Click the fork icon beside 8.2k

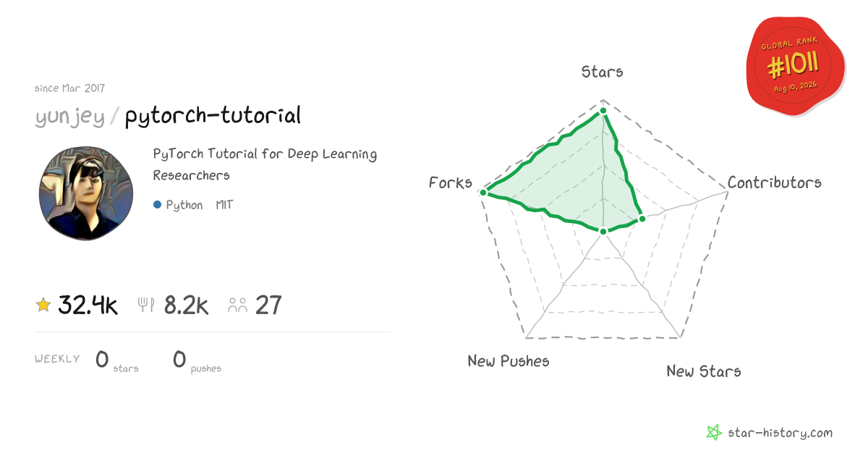pyautogui.click(x=146, y=305)
